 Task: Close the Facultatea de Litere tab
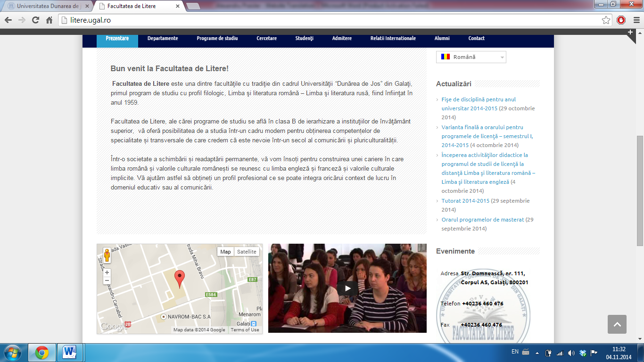point(177,7)
